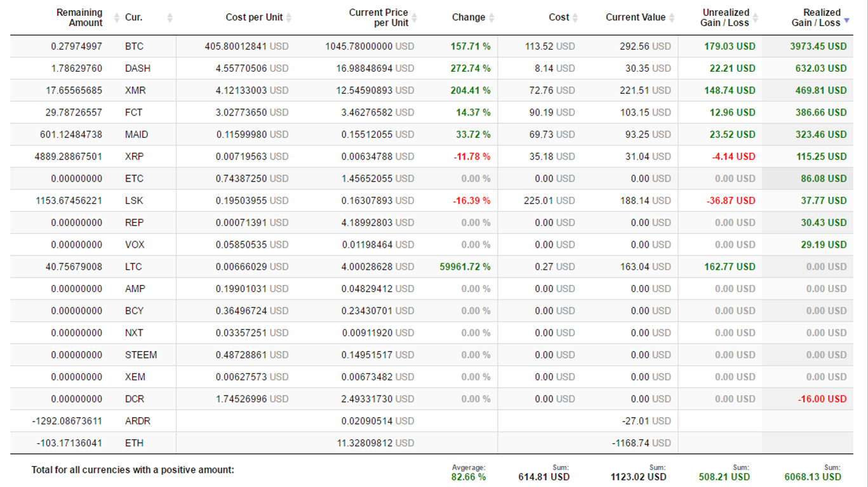The width and height of the screenshot is (868, 487).
Task: Click the -11.78 % change value
Action: coord(472,156)
